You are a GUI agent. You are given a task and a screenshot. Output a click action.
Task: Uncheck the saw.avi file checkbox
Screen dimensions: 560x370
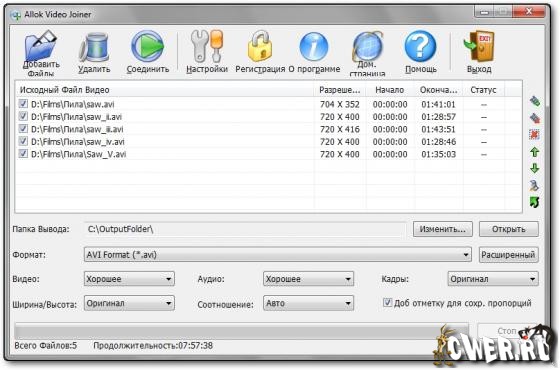(23, 104)
